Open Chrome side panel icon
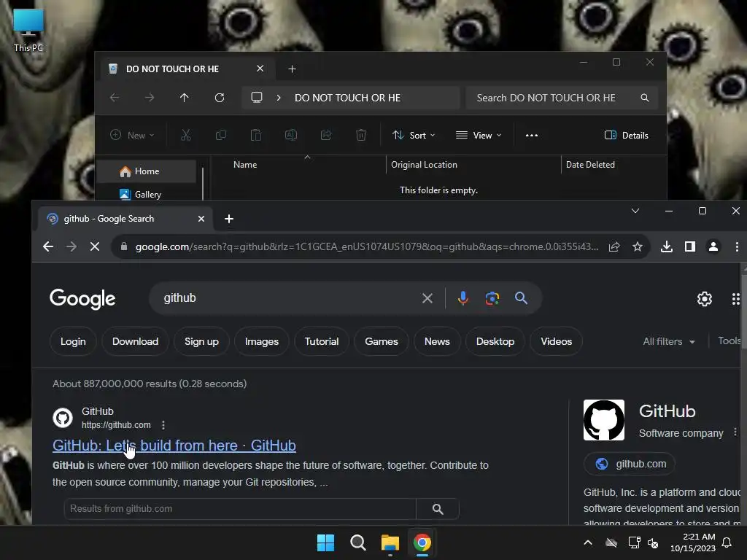 pos(690,246)
